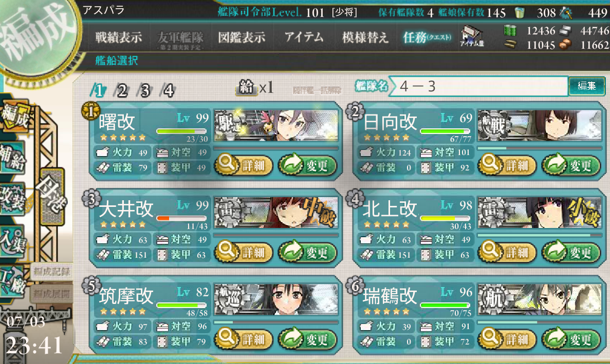Open the 戦績表示 menu
The image size is (610, 364).
pos(119,37)
